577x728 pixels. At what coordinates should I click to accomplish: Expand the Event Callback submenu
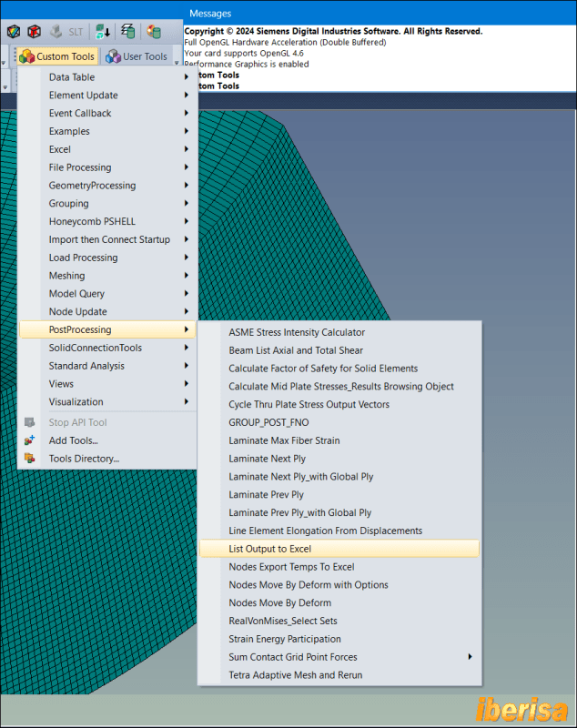107,113
